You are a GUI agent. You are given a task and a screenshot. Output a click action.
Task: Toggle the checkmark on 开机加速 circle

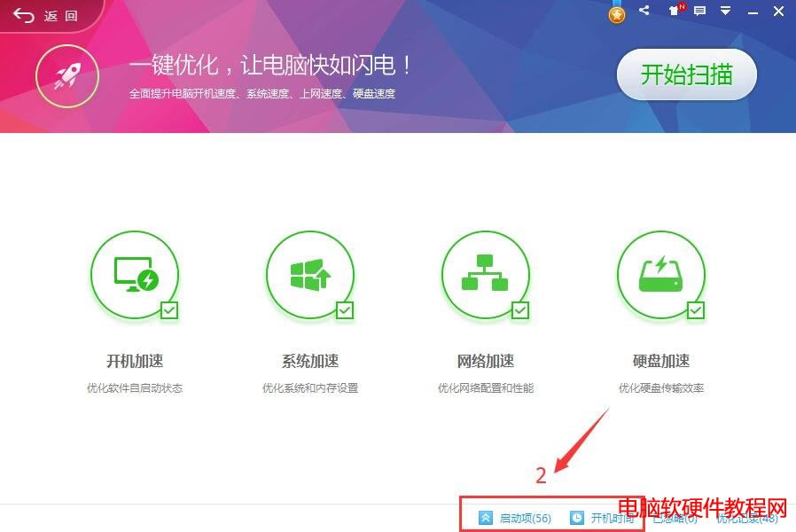[168, 309]
